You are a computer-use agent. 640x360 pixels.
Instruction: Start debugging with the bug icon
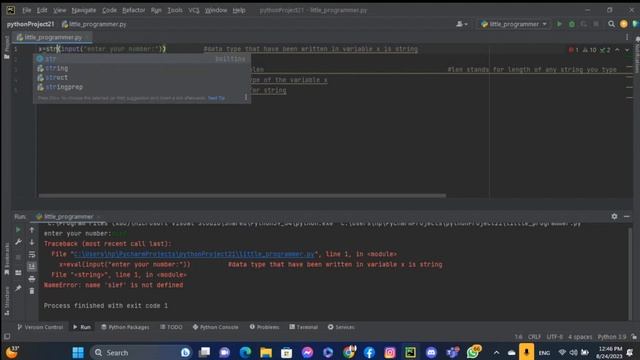click(x=572, y=24)
